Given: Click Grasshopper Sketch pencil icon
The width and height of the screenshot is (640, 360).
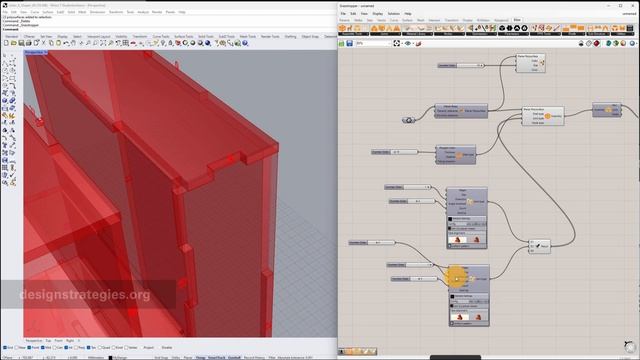Looking at the screenshot, I should pos(418,43).
